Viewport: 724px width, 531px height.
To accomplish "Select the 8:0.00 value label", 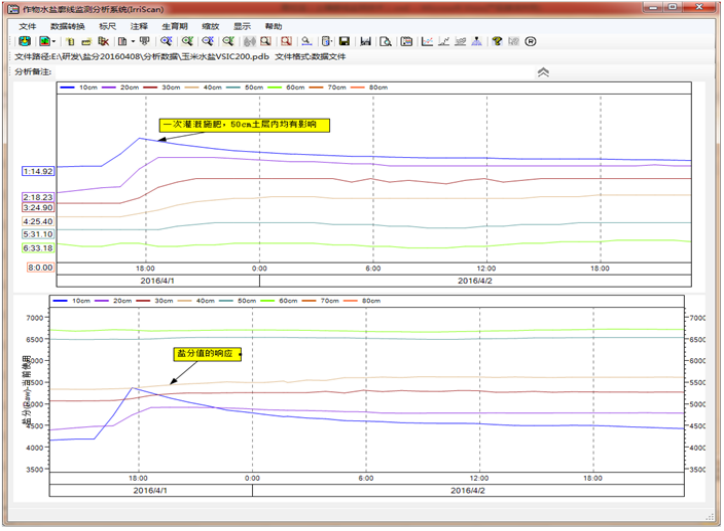I will (40, 267).
